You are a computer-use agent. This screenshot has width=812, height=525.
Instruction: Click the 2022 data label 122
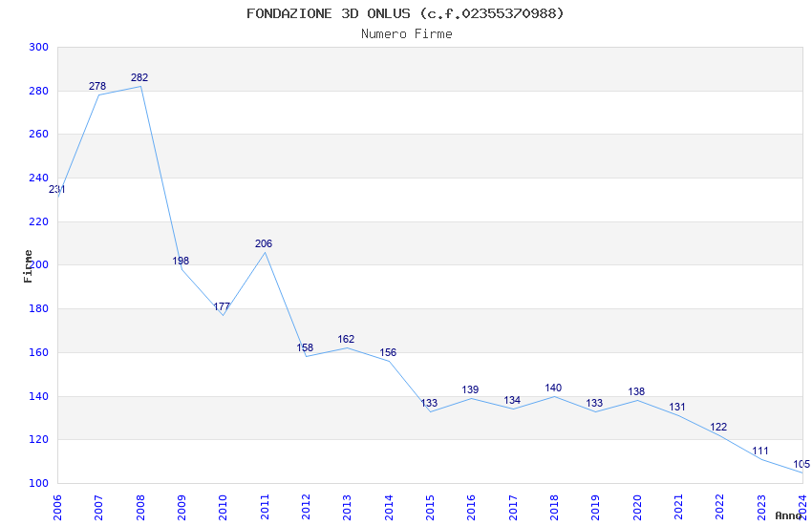tap(718, 428)
